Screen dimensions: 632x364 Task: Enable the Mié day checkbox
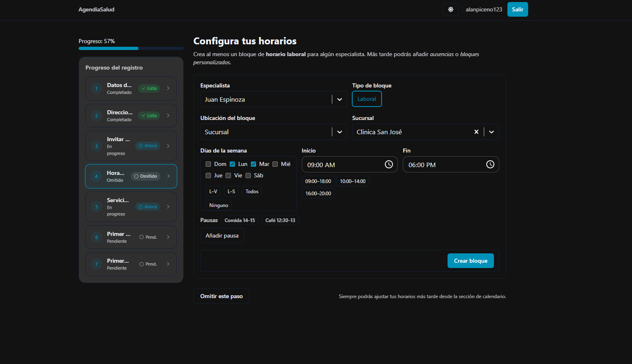tap(275, 163)
